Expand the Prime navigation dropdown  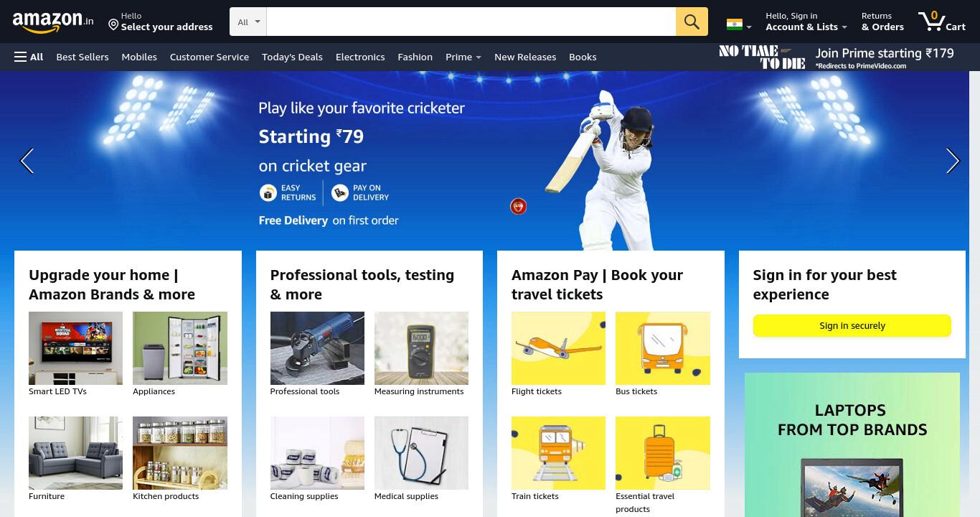pyautogui.click(x=463, y=57)
